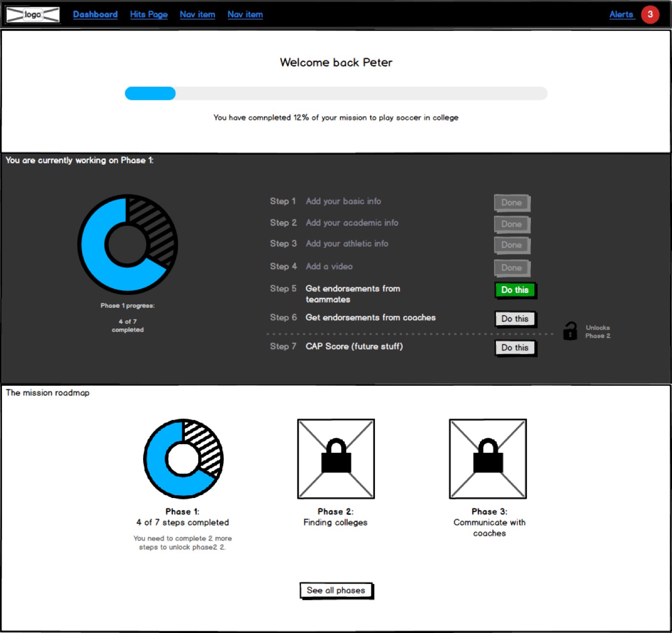Click the locked Phase 3 image
Screen dimensions: 672x633
pos(488,459)
